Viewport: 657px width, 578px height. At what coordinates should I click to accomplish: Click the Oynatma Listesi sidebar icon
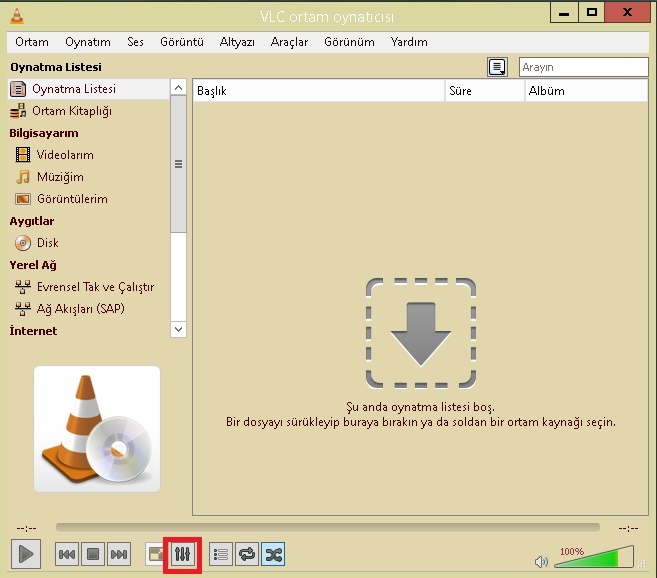(18, 89)
